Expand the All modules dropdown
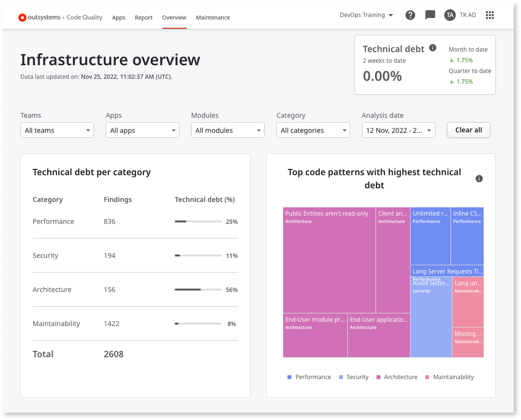The image size is (521, 420). coord(228,130)
